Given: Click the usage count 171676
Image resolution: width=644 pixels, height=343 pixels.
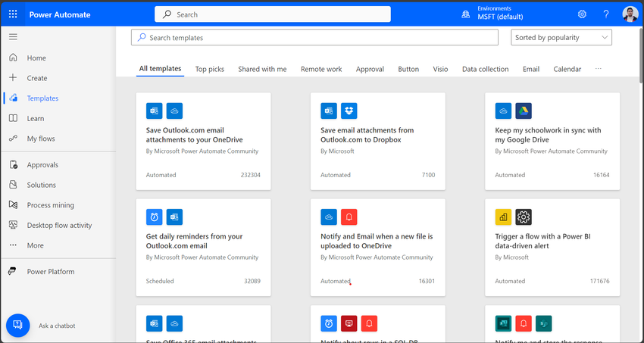Looking at the screenshot, I should click(x=599, y=281).
